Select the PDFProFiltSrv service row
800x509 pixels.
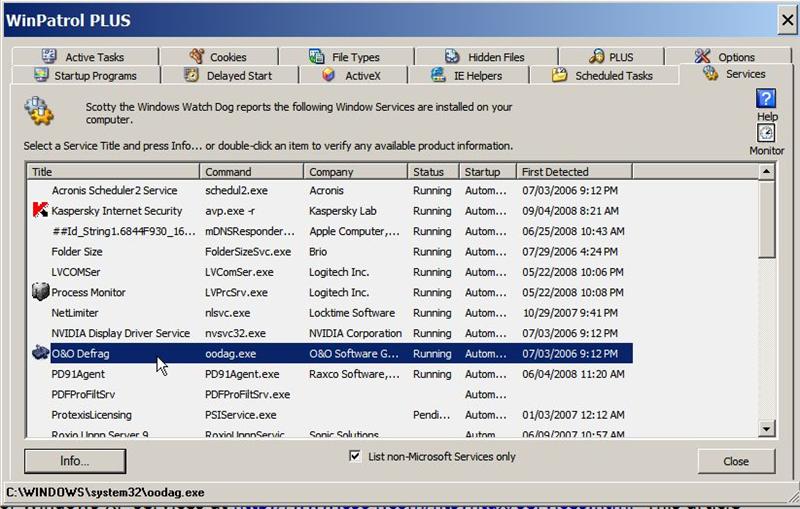click(x=330, y=394)
